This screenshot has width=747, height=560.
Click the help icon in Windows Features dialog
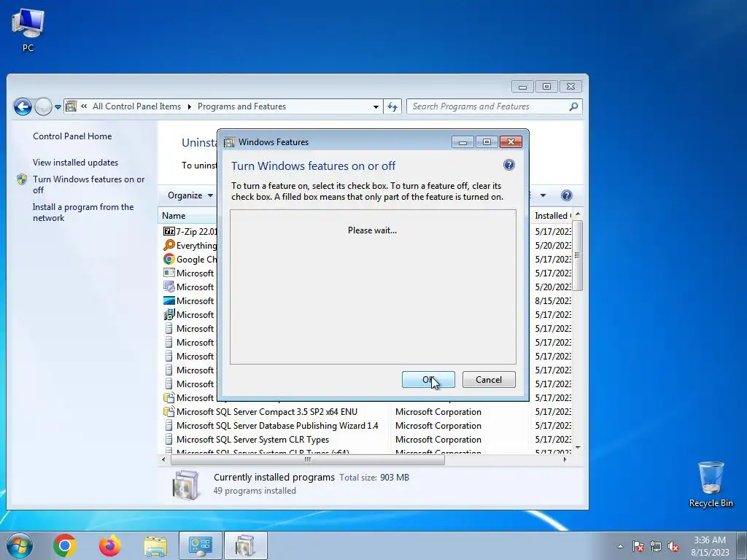(x=508, y=166)
